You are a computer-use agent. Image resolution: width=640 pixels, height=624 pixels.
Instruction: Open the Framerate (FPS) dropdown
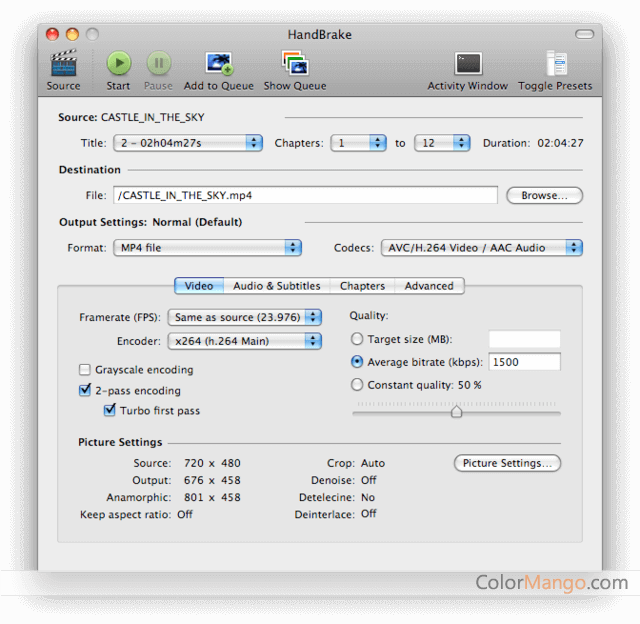[244, 317]
